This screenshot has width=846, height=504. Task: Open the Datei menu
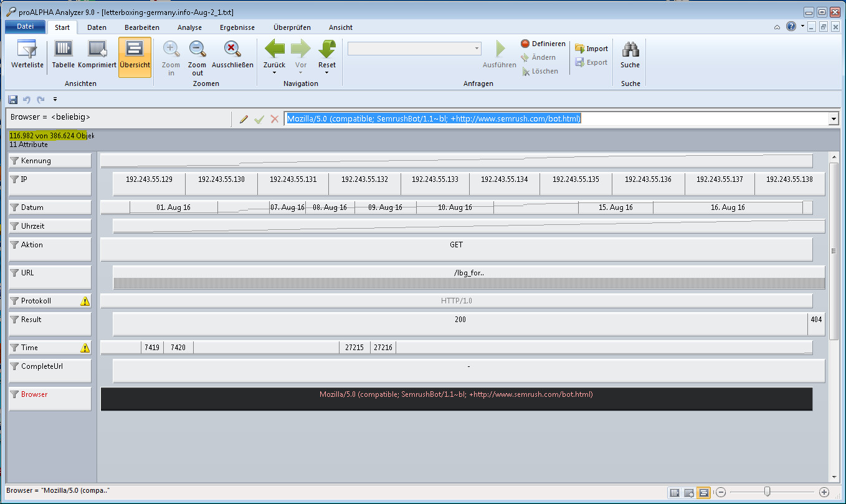(25, 27)
